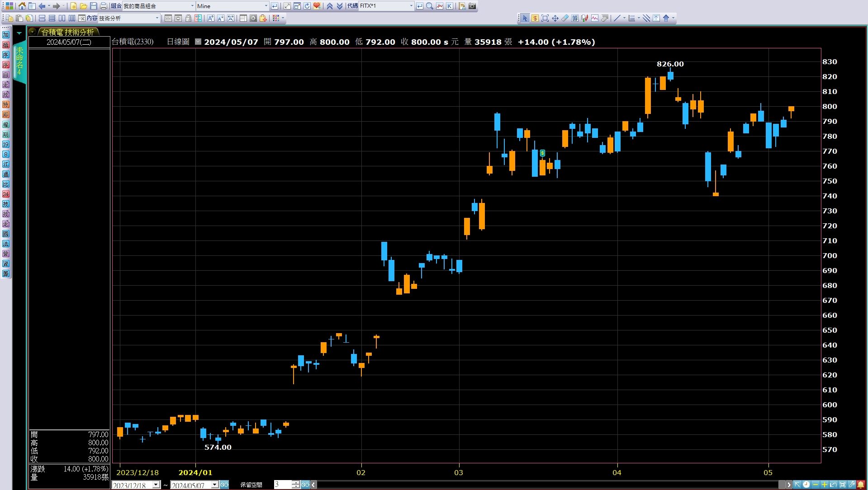This screenshot has height=490, width=868.
Task: Click the refresh icon in top toolbar
Action: (x=307, y=6)
